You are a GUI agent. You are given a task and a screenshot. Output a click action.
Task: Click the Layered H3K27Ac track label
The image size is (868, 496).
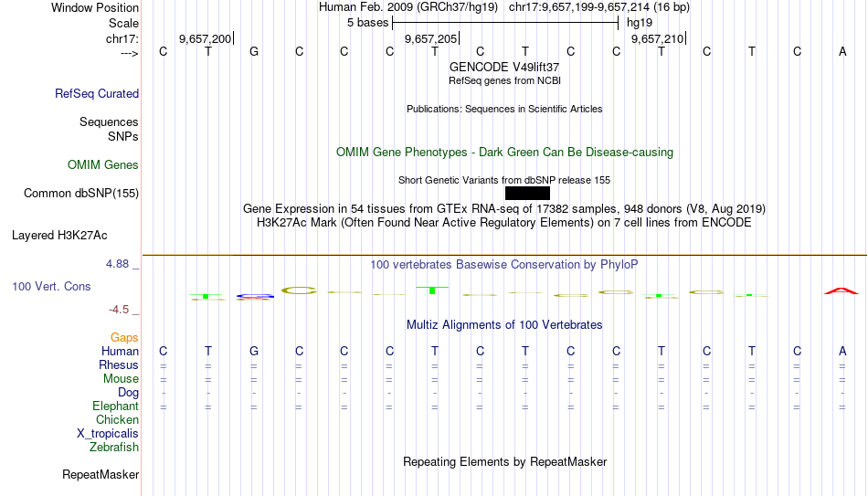(59, 236)
